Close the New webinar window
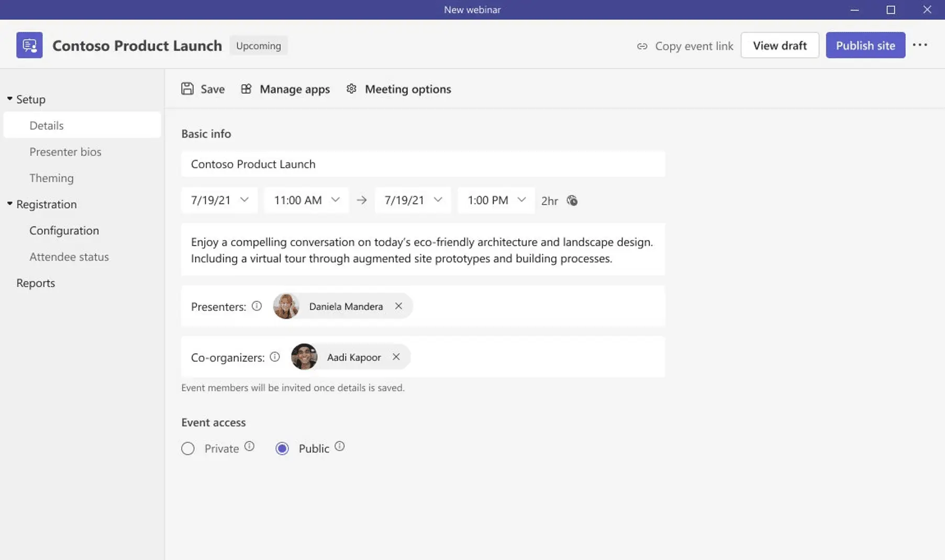 tap(927, 9)
